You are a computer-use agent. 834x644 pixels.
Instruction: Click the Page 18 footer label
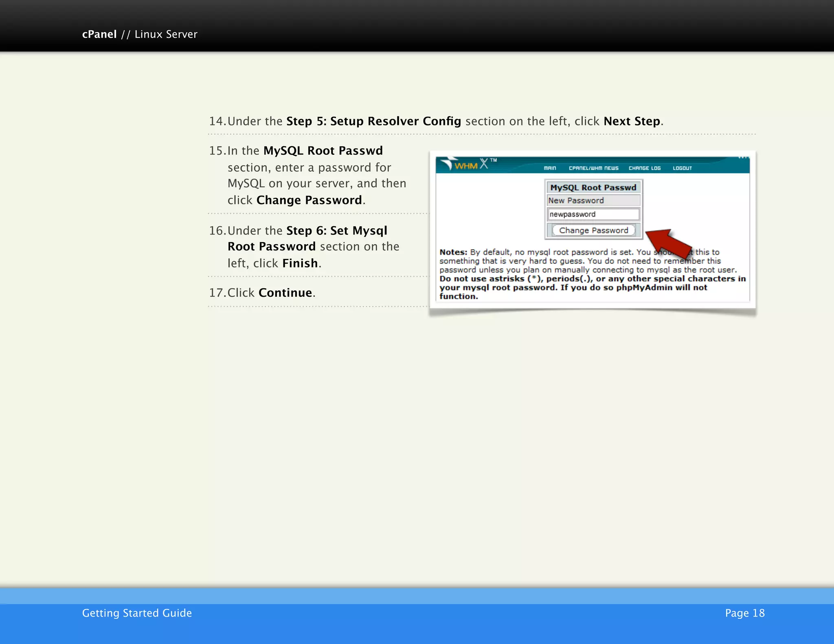(x=745, y=613)
